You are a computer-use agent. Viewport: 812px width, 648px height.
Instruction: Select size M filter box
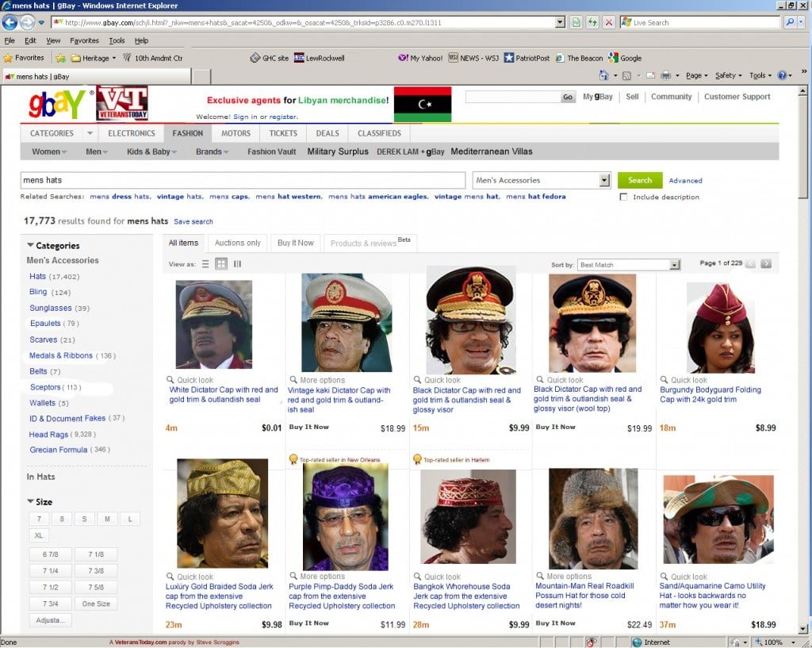pyautogui.click(x=107, y=519)
